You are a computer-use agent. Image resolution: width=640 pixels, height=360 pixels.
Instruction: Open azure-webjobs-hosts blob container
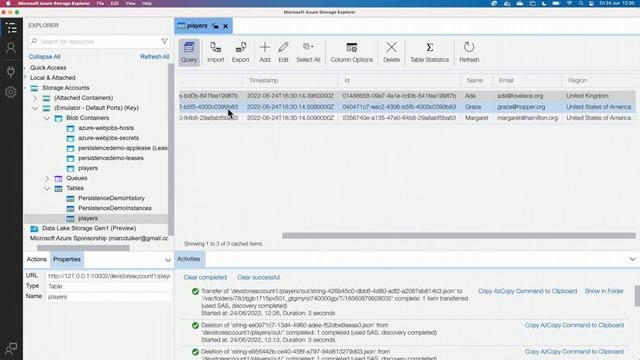pyautogui.click(x=106, y=128)
